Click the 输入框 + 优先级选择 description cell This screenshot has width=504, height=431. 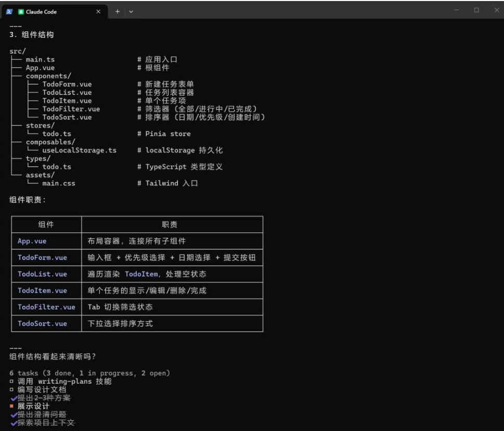[172, 258]
